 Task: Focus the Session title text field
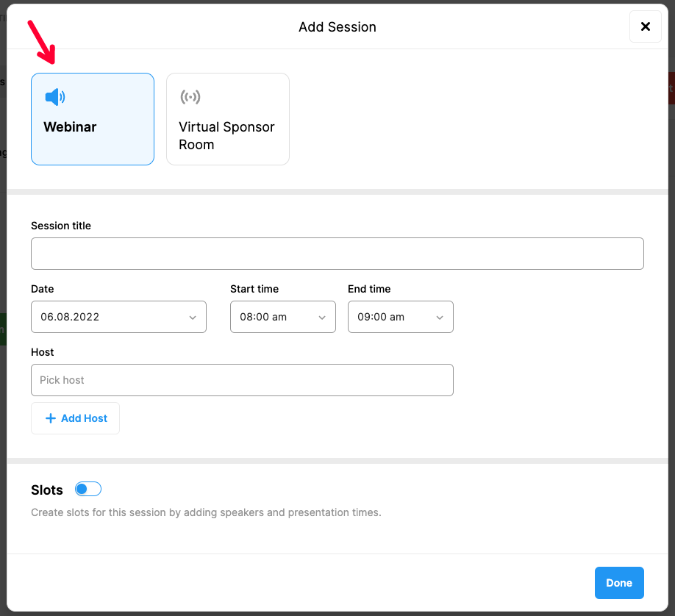point(337,254)
